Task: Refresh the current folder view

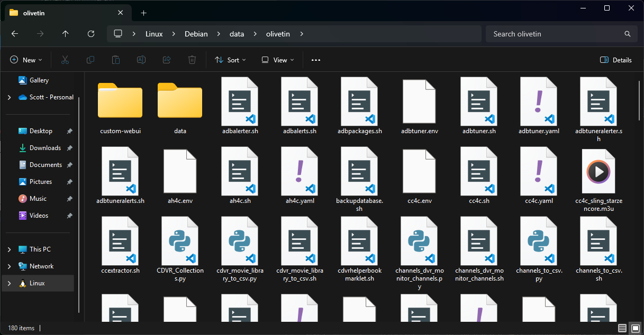Action: 91,34
